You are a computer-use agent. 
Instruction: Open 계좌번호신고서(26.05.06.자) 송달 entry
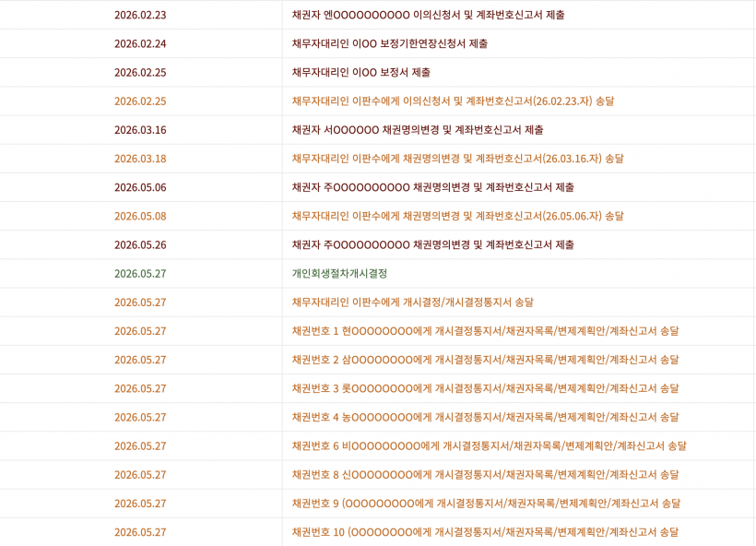tap(457, 216)
